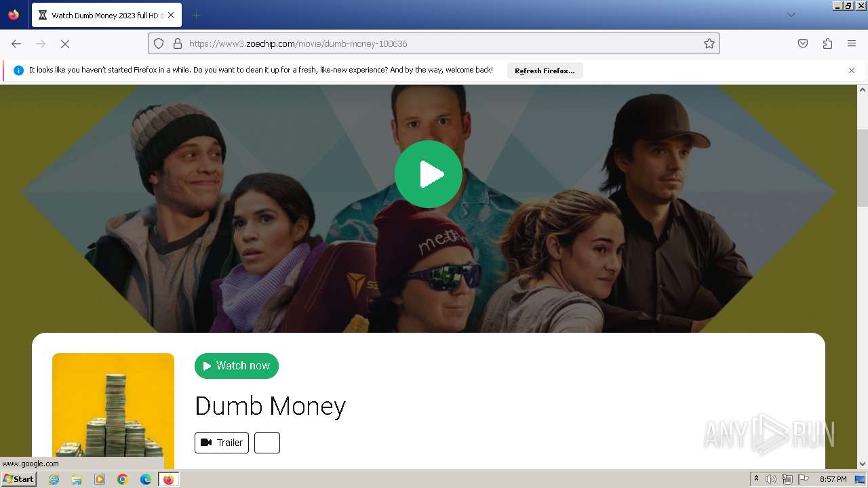
Task: Stop loading the page
Action: (65, 43)
